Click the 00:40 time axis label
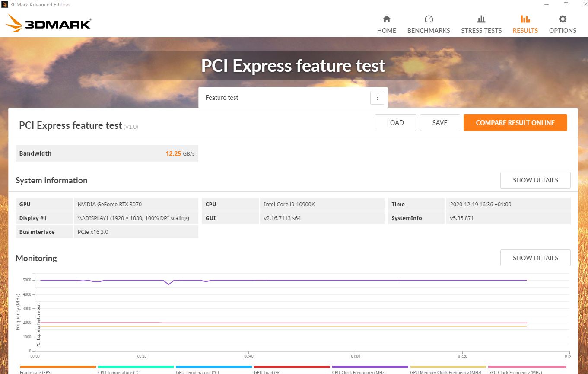 click(x=248, y=356)
